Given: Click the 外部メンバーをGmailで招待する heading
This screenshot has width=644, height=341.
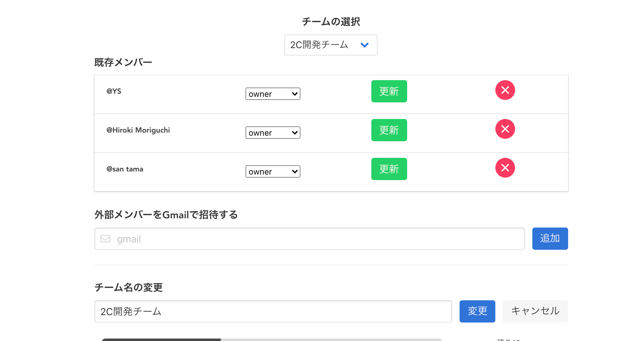Looking at the screenshot, I should pos(166,215).
